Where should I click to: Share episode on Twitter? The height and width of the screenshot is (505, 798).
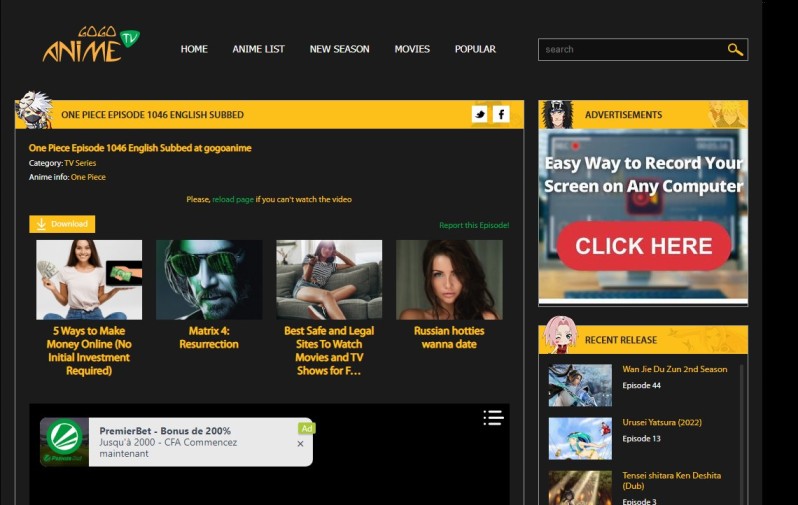pyautogui.click(x=479, y=114)
